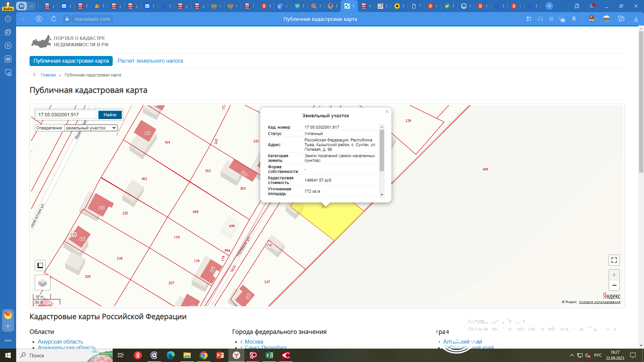Open the map layers selector
The height and width of the screenshot is (362, 644).
coord(43,283)
